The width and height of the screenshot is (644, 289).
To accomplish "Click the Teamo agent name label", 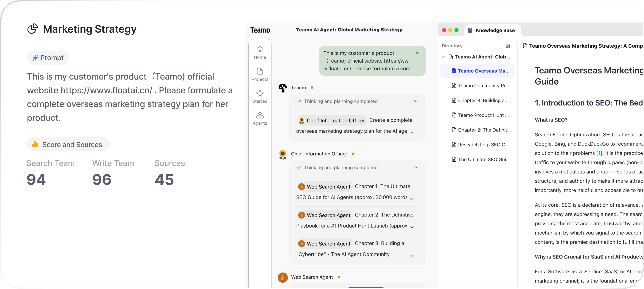I will [x=298, y=88].
